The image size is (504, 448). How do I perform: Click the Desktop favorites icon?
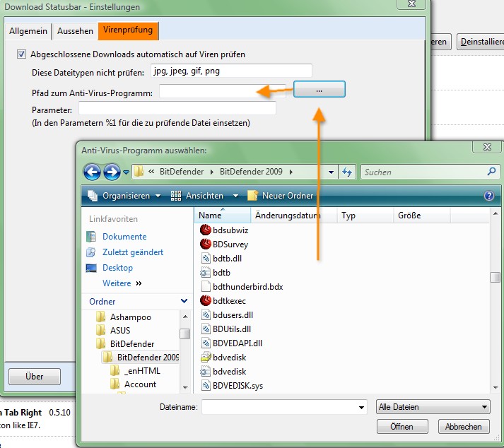pyautogui.click(x=91, y=268)
